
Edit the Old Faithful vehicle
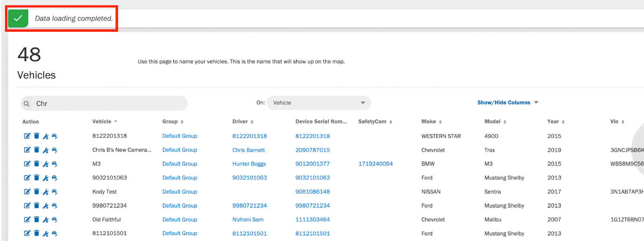pyautogui.click(x=27, y=220)
